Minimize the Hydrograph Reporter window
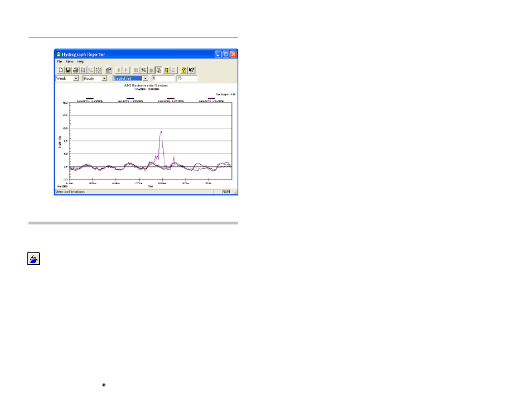The height and width of the screenshot is (412, 532). (x=218, y=54)
